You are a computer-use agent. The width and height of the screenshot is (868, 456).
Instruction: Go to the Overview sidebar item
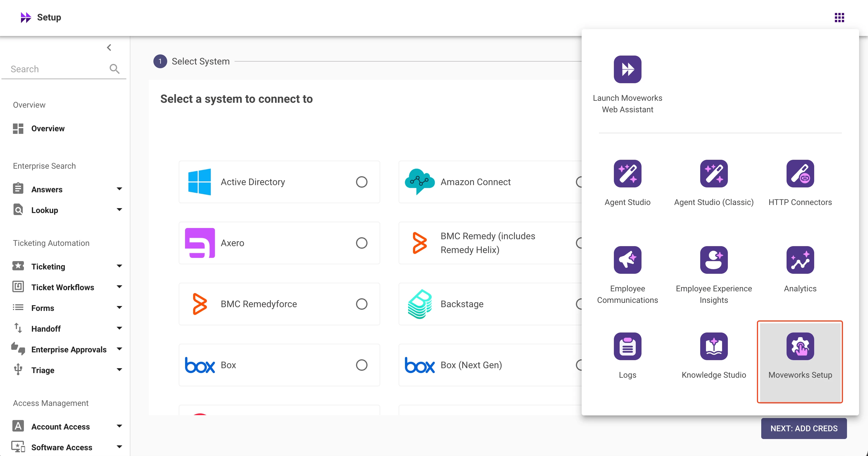coord(47,128)
